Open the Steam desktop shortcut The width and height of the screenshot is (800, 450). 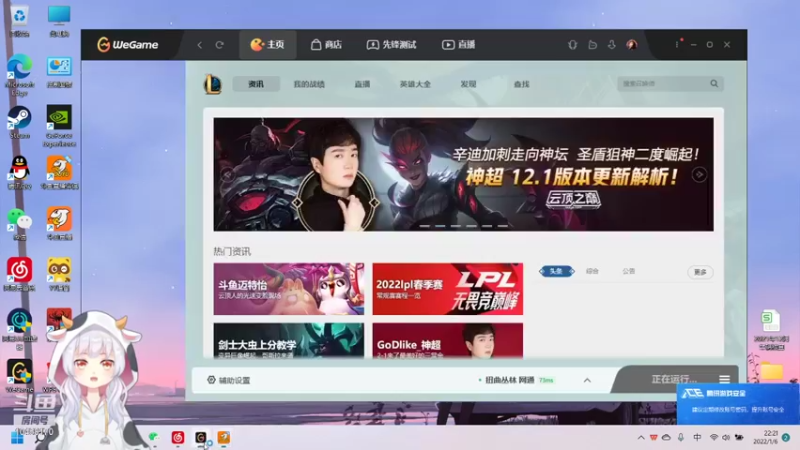tap(19, 122)
